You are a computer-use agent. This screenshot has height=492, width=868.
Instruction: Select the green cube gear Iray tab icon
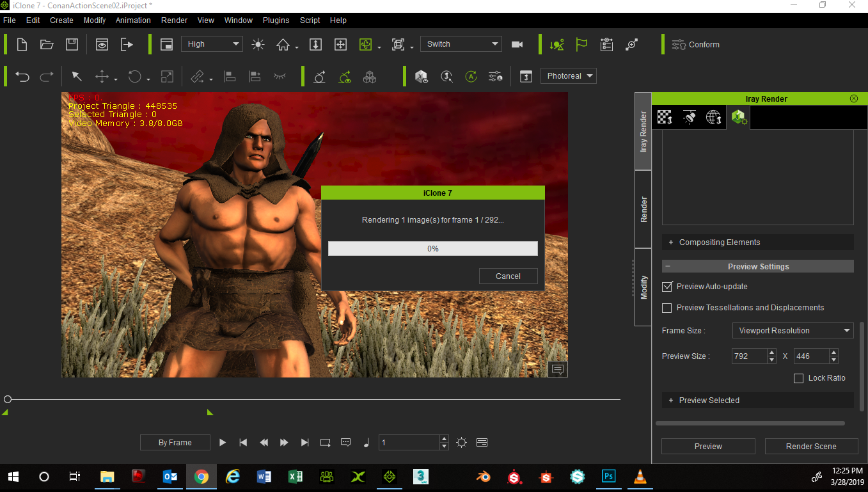pyautogui.click(x=739, y=117)
